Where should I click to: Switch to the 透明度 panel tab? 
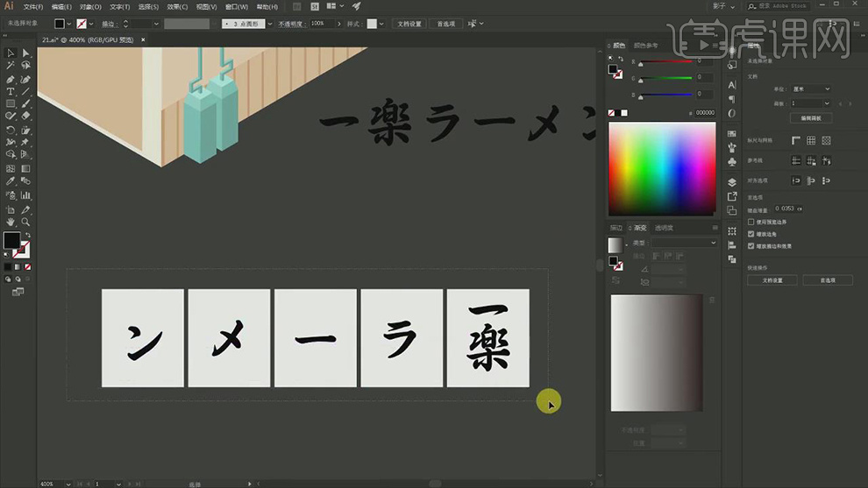click(664, 228)
